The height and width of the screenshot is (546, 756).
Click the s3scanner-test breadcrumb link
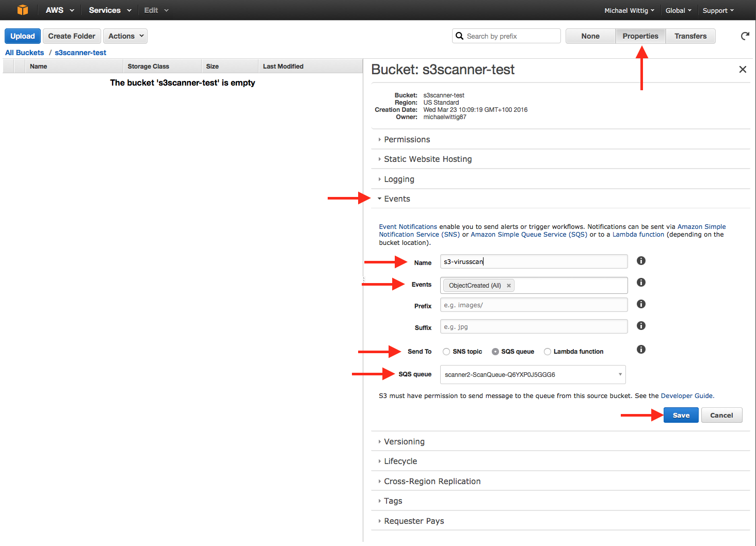tap(81, 53)
